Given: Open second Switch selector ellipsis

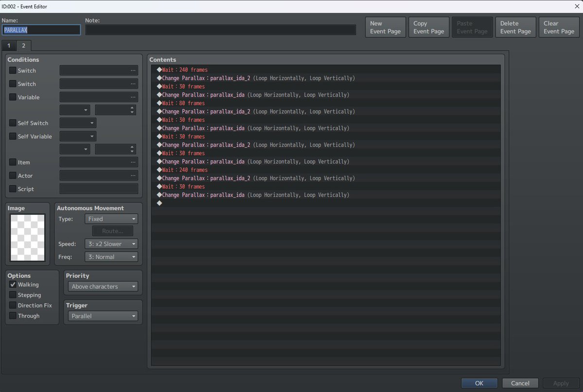Looking at the screenshot, I should coord(133,84).
